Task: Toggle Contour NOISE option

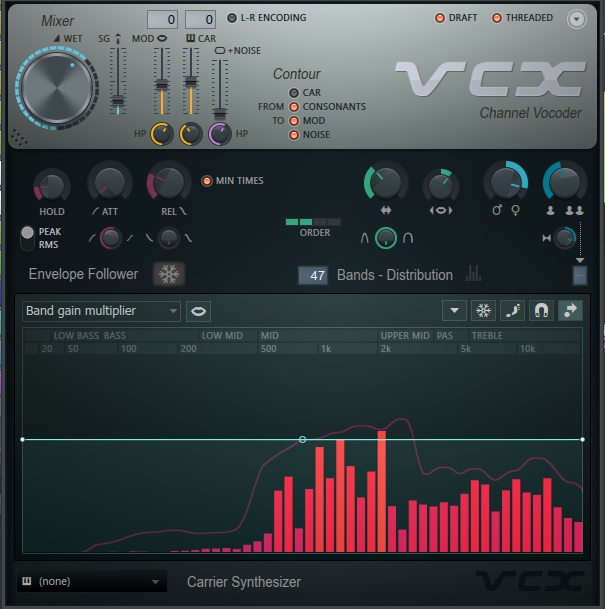Action: [x=294, y=135]
